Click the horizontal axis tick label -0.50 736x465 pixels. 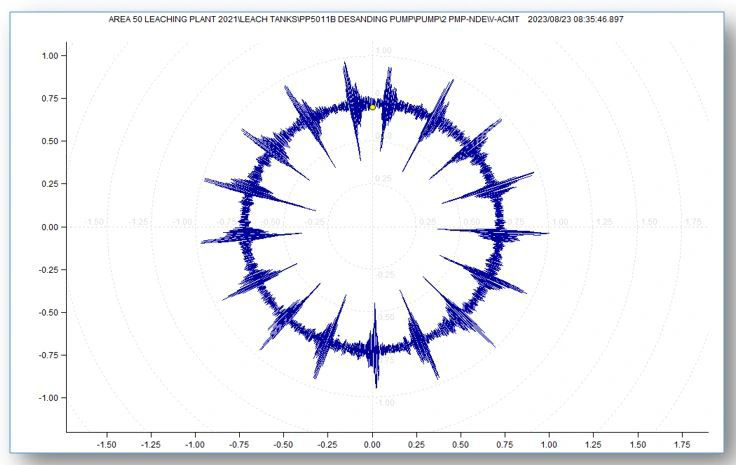point(283,444)
